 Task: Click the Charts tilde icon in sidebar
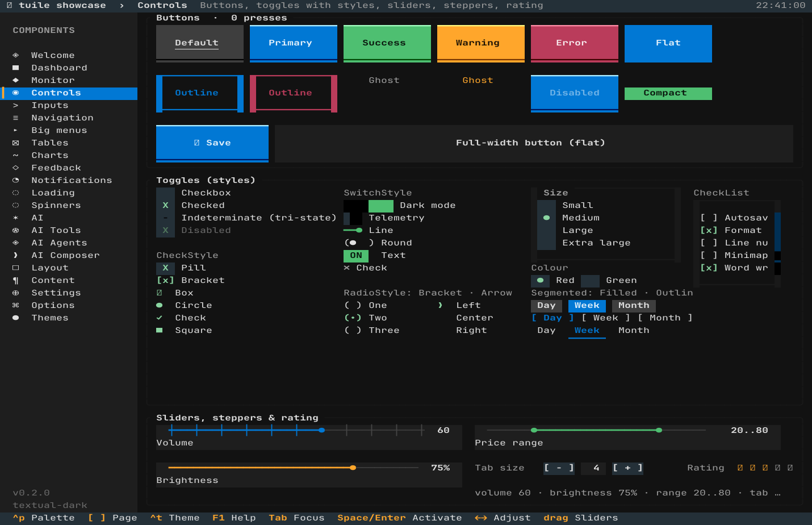click(x=16, y=155)
